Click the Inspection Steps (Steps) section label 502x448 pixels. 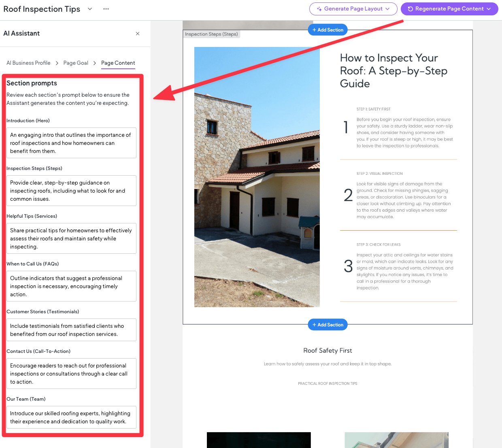click(x=211, y=34)
